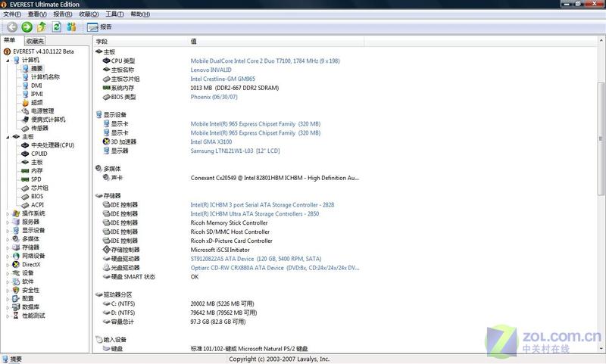
Task: Expand the 显示设备 tree node
Action: (8, 231)
